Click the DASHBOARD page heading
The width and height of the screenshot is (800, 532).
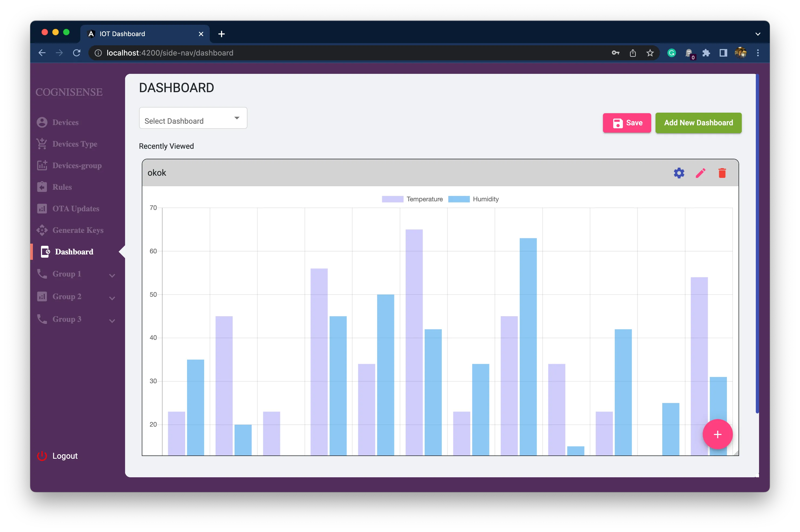tap(177, 88)
